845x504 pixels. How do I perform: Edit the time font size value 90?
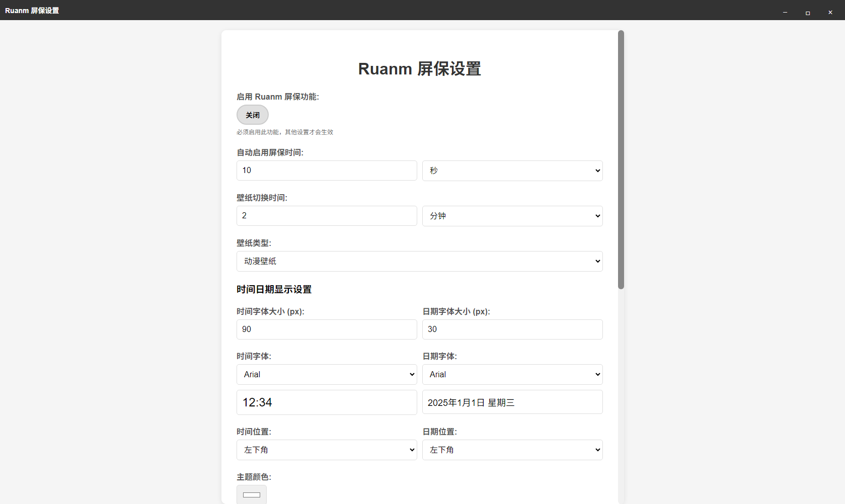(x=326, y=329)
